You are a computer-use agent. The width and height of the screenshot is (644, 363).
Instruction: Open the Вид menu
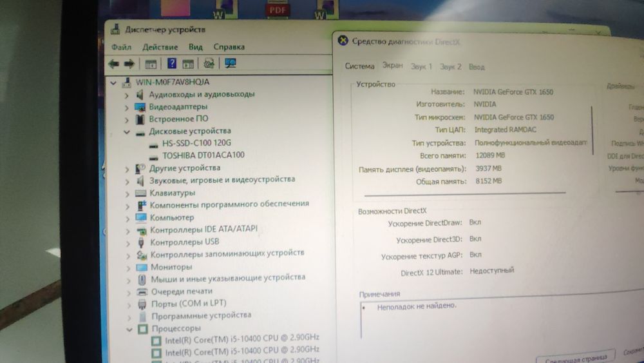196,47
